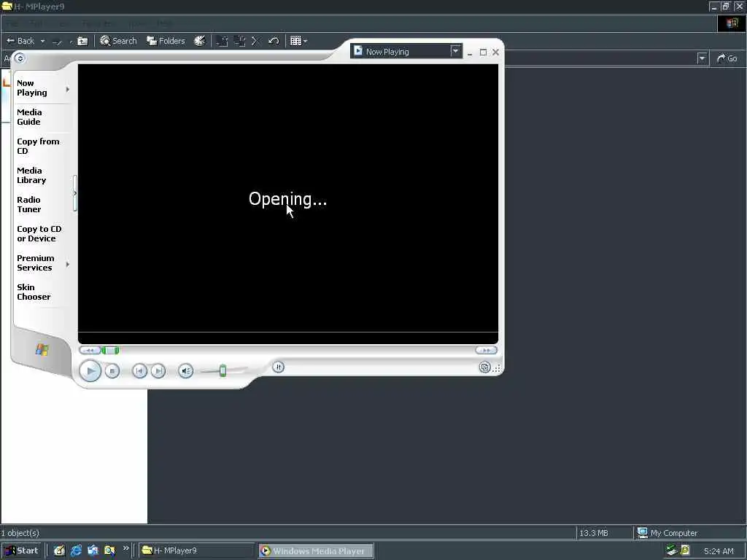Click the Move To icon in Explorer
747x560 pixels.
pos(222,41)
